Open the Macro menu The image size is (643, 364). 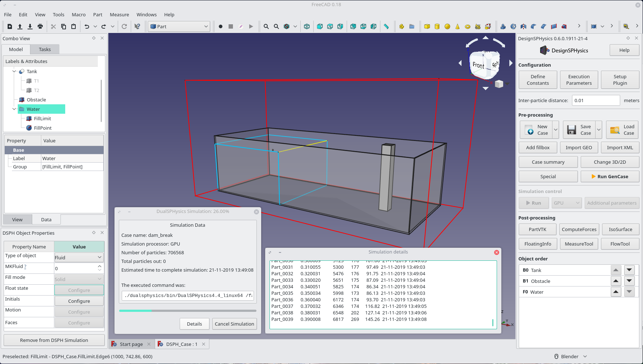pyautogui.click(x=79, y=14)
